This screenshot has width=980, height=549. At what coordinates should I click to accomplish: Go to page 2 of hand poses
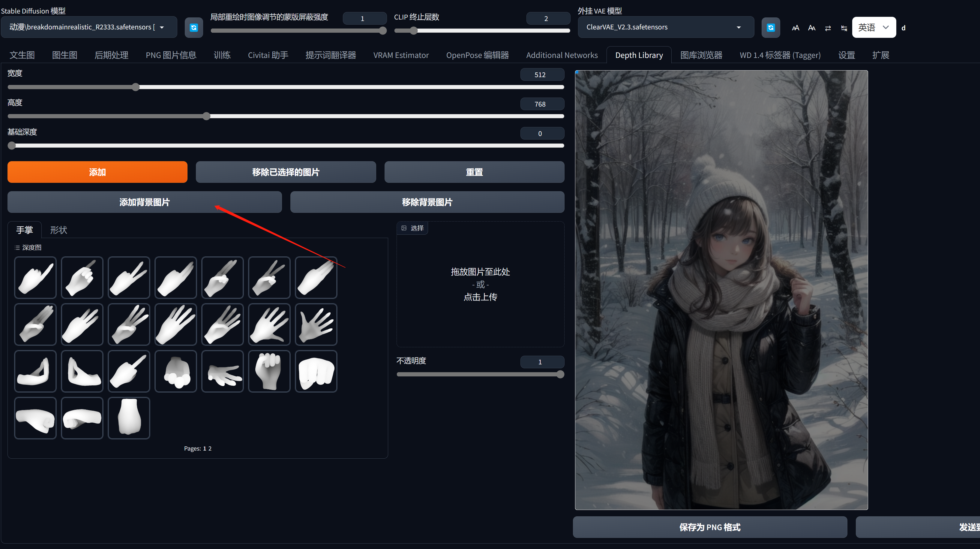click(x=210, y=448)
